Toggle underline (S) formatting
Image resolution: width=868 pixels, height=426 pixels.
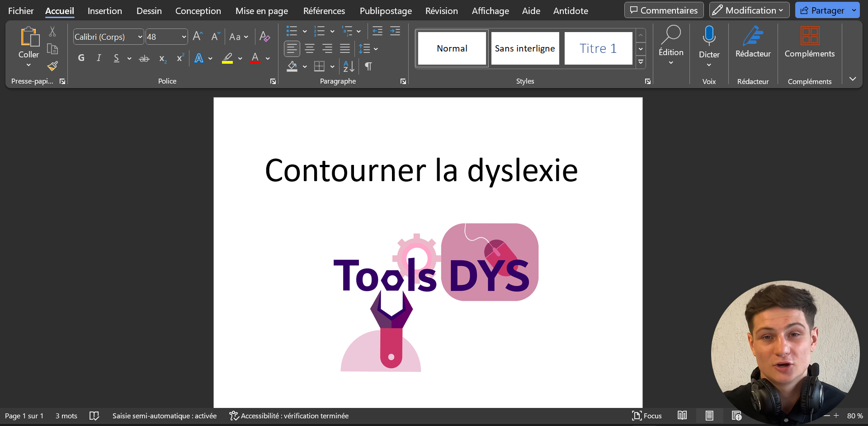116,58
